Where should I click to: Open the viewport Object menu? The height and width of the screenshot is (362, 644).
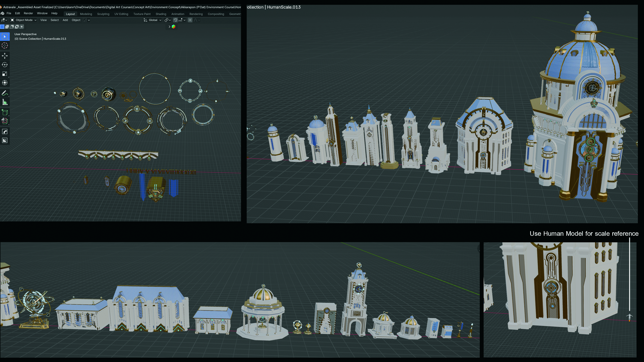(76, 20)
